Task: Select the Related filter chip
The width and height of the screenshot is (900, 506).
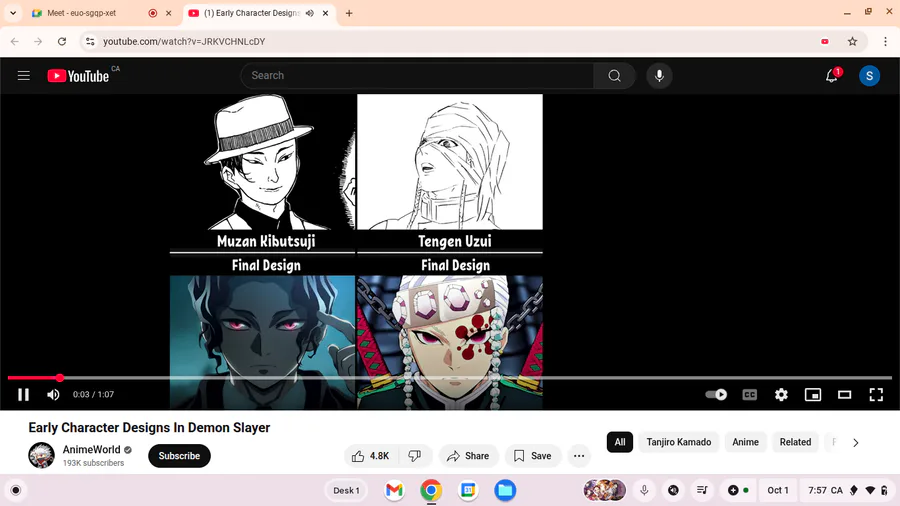Action: point(795,442)
